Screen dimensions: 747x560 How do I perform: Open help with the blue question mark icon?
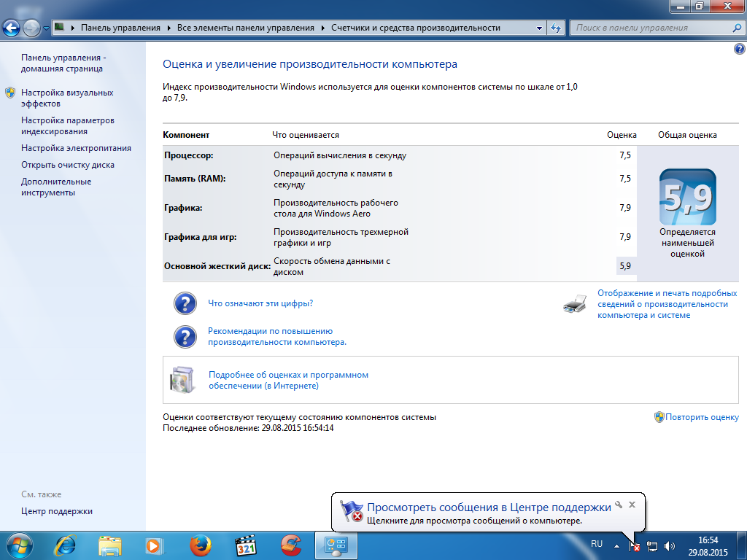(x=740, y=49)
